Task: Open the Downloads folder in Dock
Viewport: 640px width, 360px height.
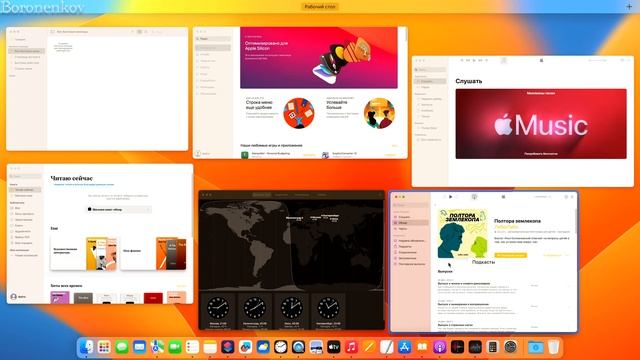Action: pos(536,347)
